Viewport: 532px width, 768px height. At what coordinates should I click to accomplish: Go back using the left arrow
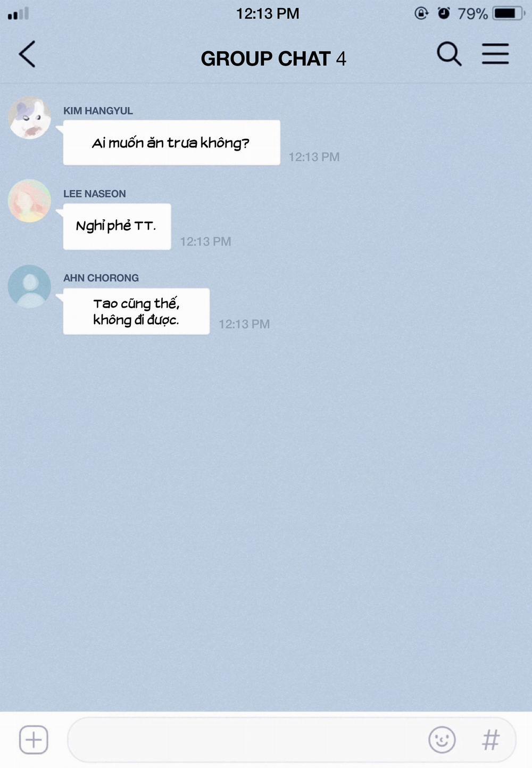click(x=27, y=54)
